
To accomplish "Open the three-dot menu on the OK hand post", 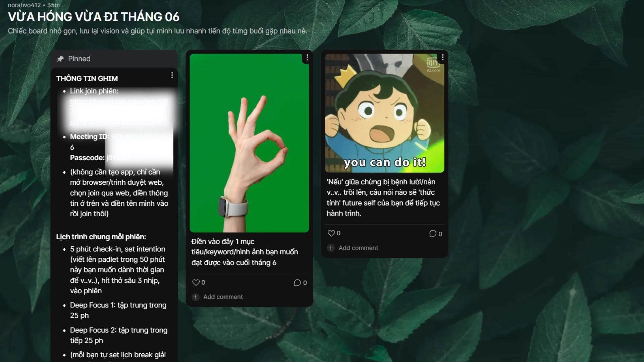I will point(307,58).
